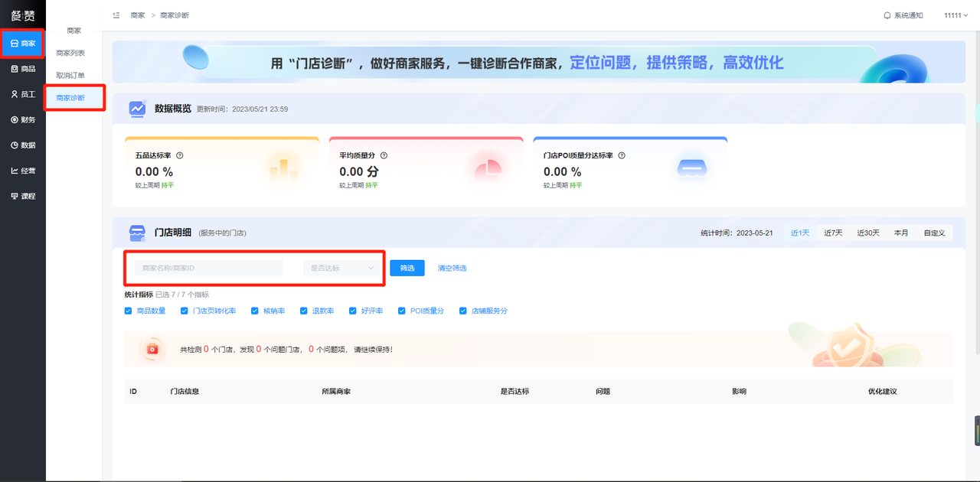Click the help icon beside 平均质量分
The image size is (980, 482).
[384, 155]
